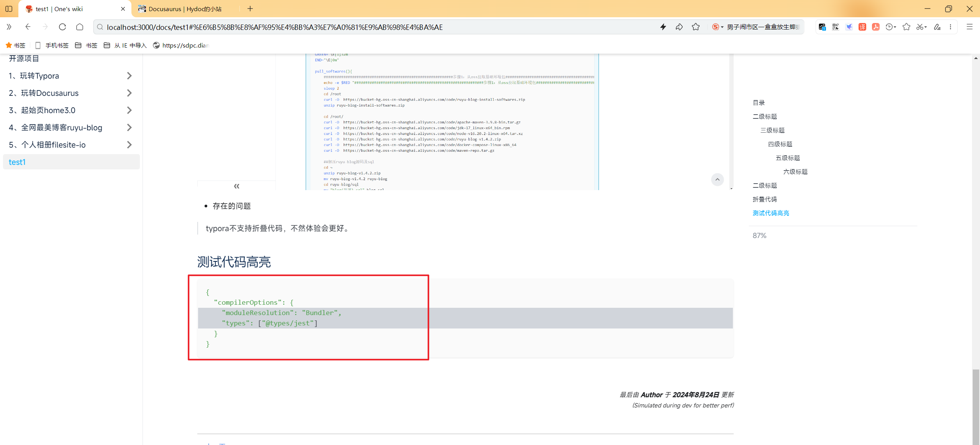Select the active 'test1' sidebar item
980x445 pixels.
pos(71,162)
